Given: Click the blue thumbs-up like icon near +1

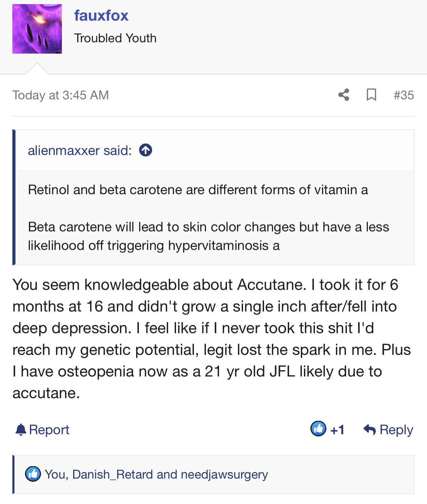Looking at the screenshot, I should (x=318, y=429).
